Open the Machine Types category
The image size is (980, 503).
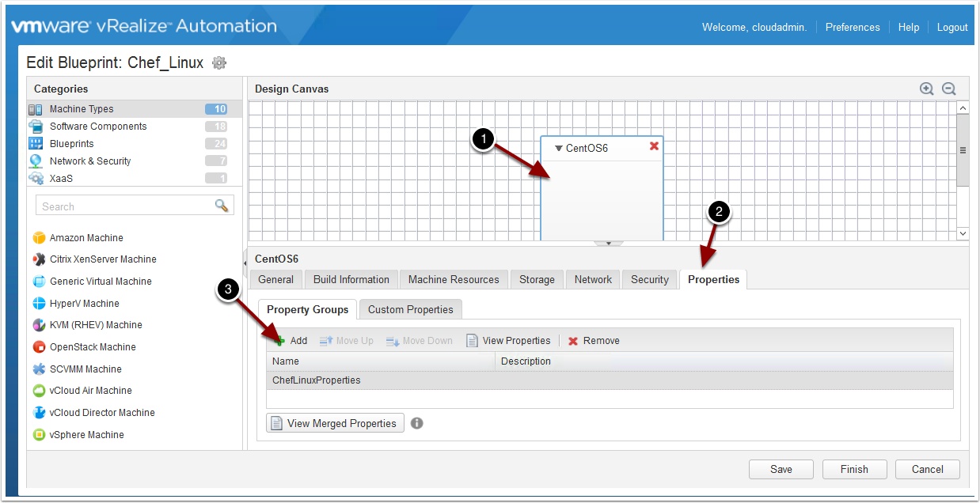point(135,109)
